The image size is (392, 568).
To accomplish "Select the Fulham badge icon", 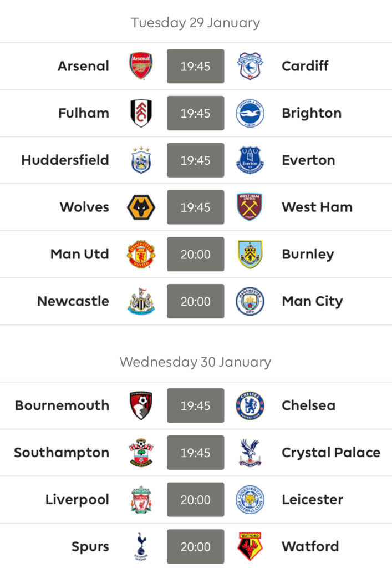I will (141, 113).
